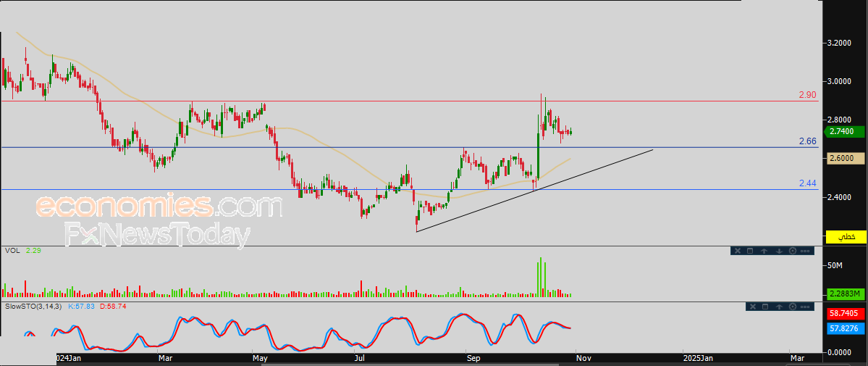Maximize the SlowSTO indicator panel
Viewport: 868px width, 366px height.
coord(765,307)
